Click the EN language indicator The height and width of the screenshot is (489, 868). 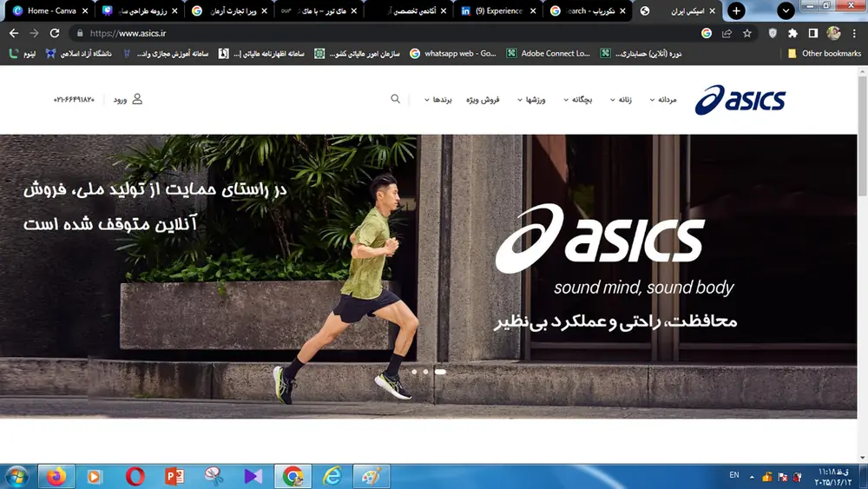click(x=734, y=475)
